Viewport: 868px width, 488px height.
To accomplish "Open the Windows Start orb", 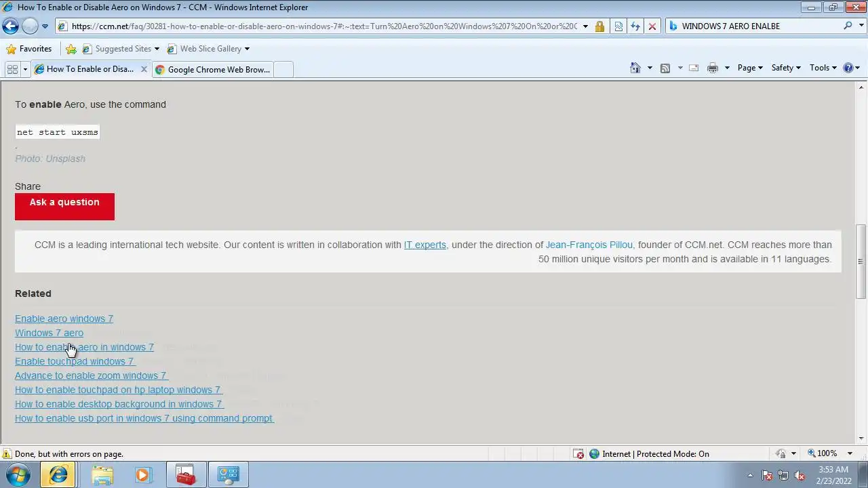I will (18, 474).
